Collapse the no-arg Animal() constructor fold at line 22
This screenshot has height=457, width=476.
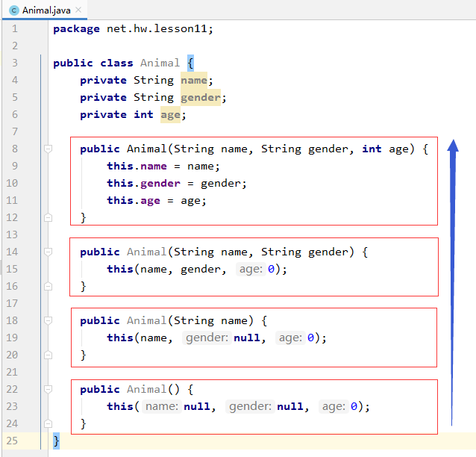tap(48, 389)
